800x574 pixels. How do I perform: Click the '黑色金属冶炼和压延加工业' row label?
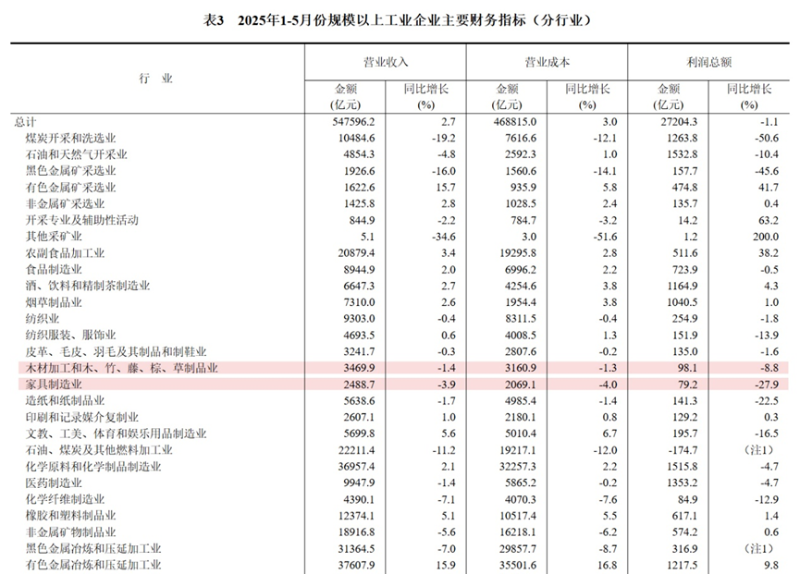[93, 548]
